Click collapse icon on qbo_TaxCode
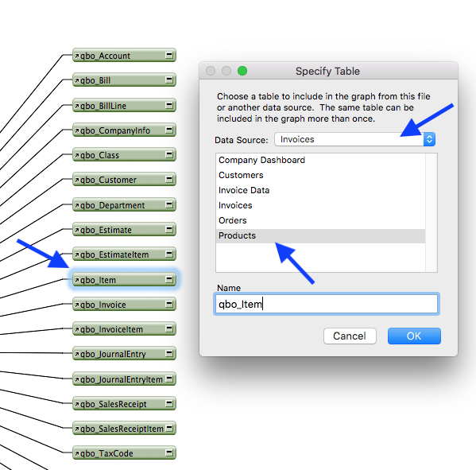The height and width of the screenshot is (470, 476). 169,453
